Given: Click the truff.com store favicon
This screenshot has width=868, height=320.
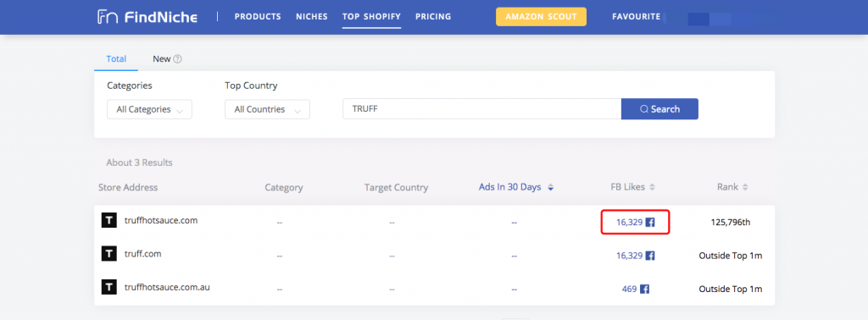Looking at the screenshot, I should tap(109, 254).
